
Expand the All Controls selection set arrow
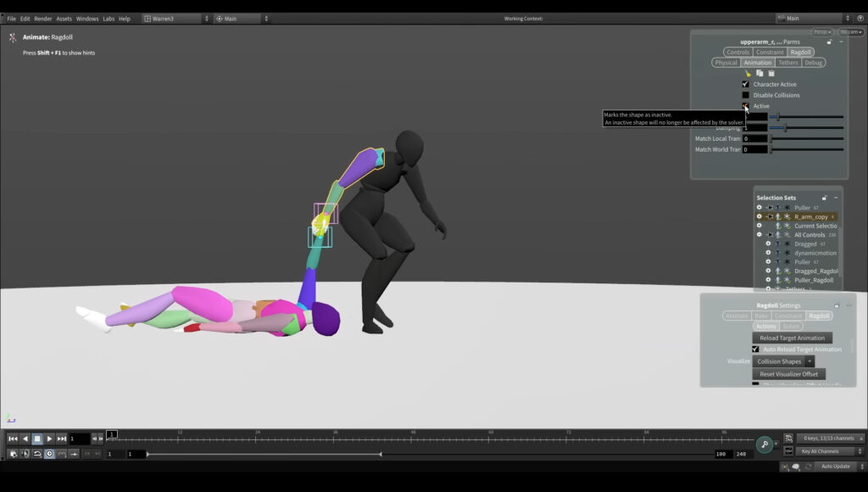coord(770,235)
